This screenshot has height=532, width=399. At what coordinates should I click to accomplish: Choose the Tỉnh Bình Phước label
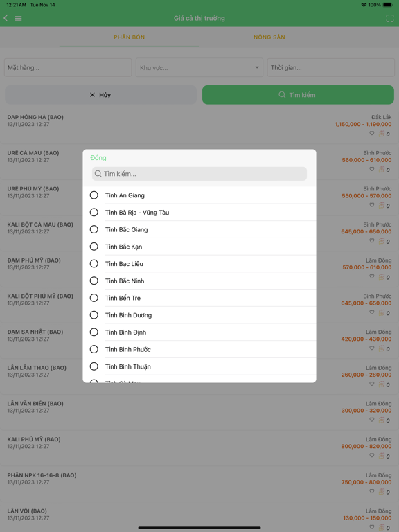pyautogui.click(x=128, y=349)
